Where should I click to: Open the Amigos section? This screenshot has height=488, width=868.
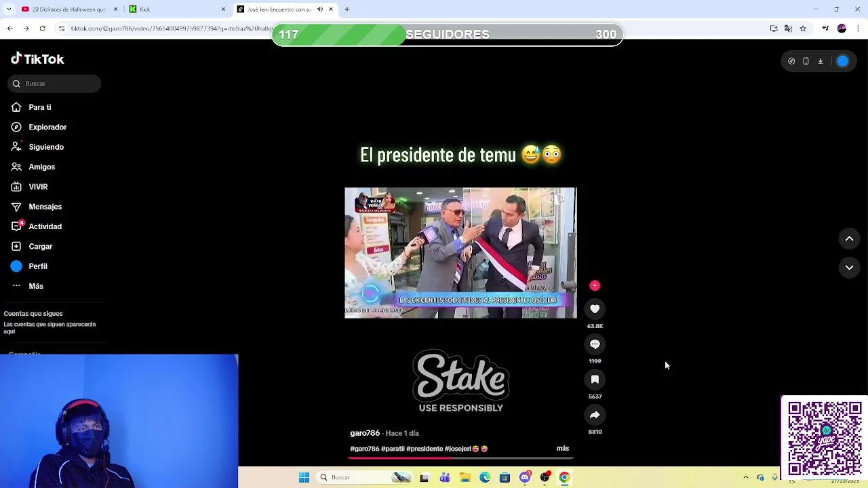click(33, 167)
